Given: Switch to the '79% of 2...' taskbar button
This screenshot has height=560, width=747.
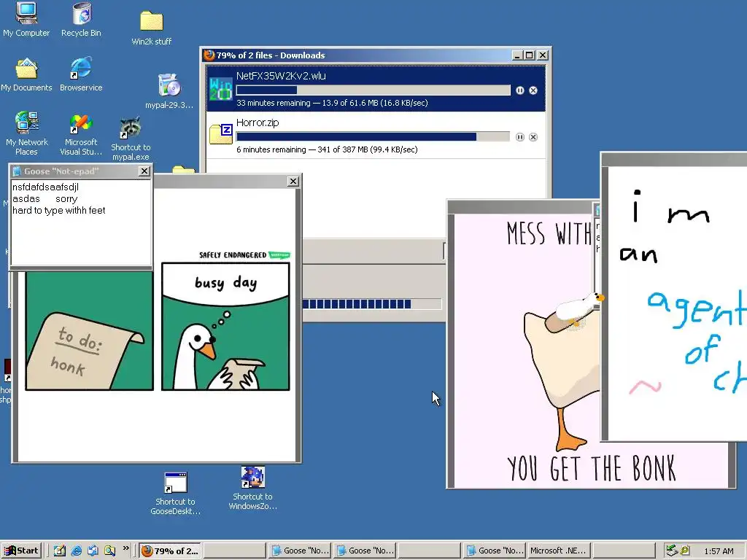Looking at the screenshot, I should click(x=170, y=551).
